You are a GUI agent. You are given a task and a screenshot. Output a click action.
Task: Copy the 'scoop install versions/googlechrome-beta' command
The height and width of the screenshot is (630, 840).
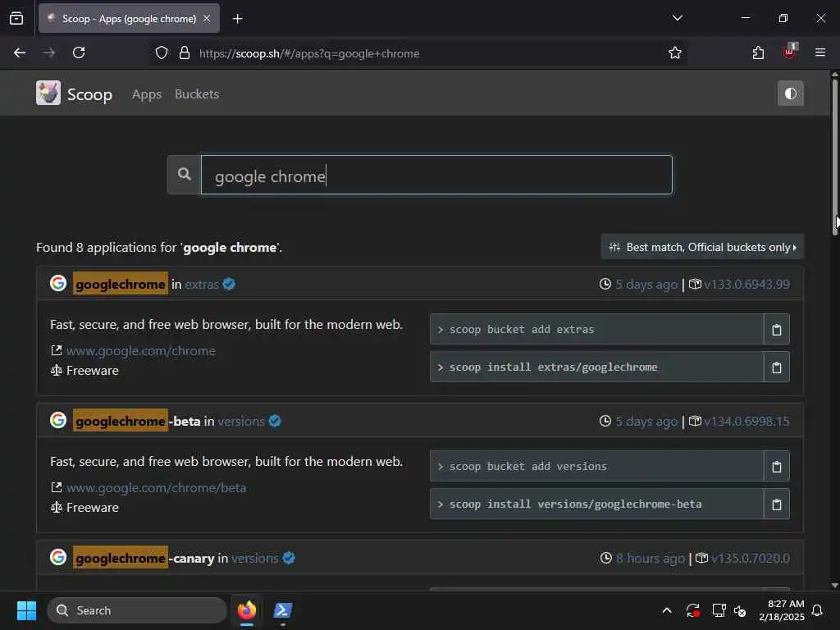tap(776, 504)
